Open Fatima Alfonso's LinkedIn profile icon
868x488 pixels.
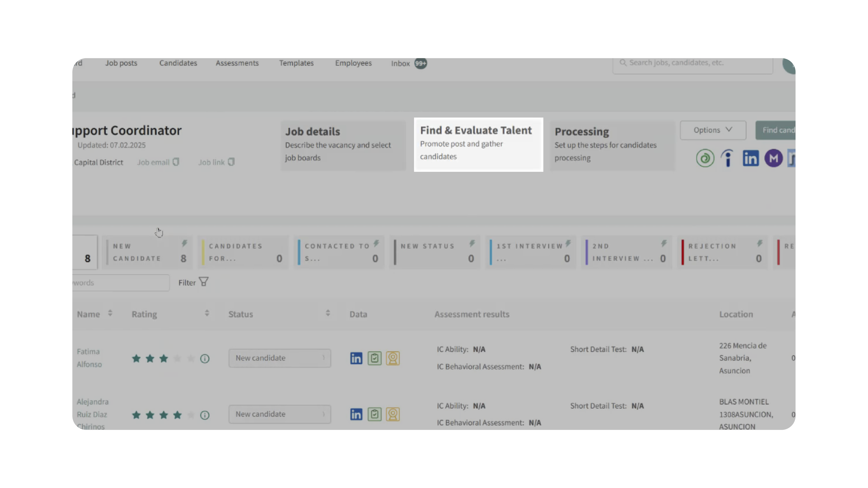point(356,358)
